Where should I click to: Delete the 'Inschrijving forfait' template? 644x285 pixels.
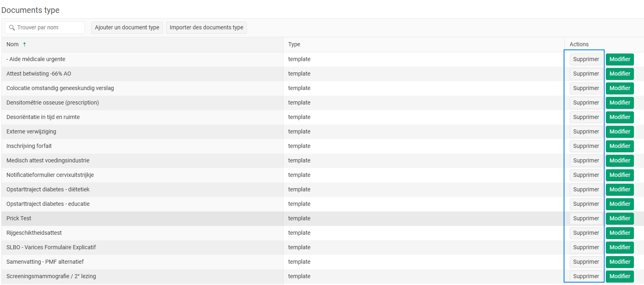(586, 146)
